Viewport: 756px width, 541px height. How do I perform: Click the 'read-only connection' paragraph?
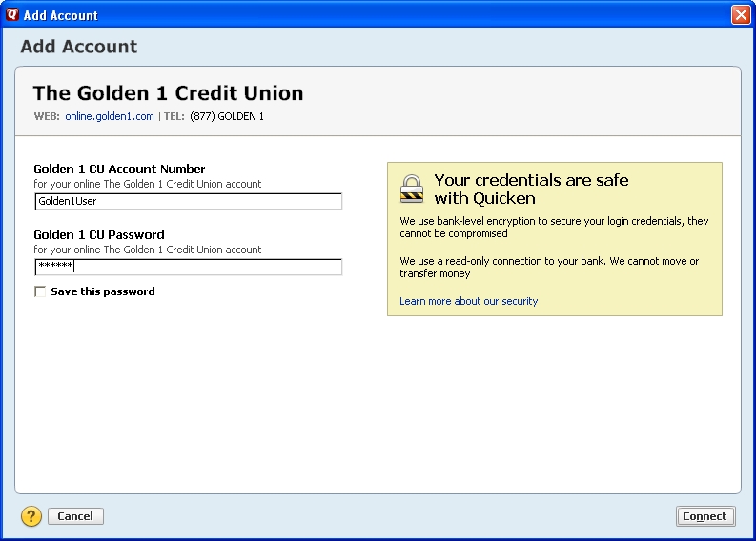549,267
